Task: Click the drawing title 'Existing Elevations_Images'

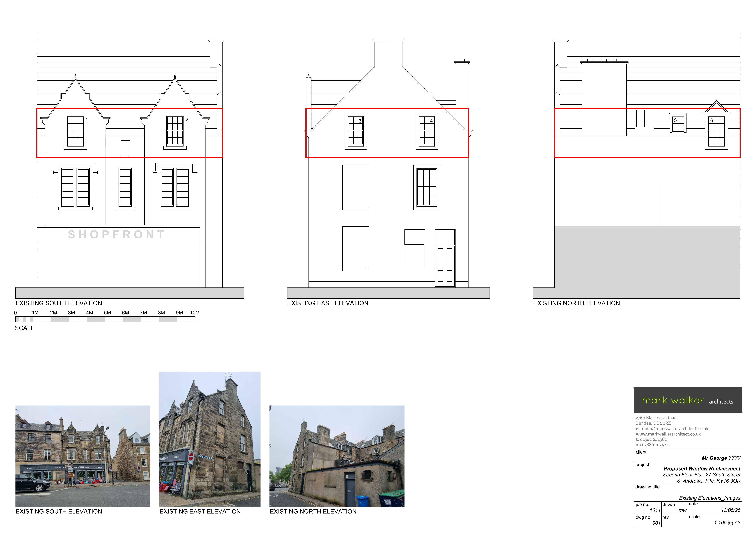Action: (709, 498)
